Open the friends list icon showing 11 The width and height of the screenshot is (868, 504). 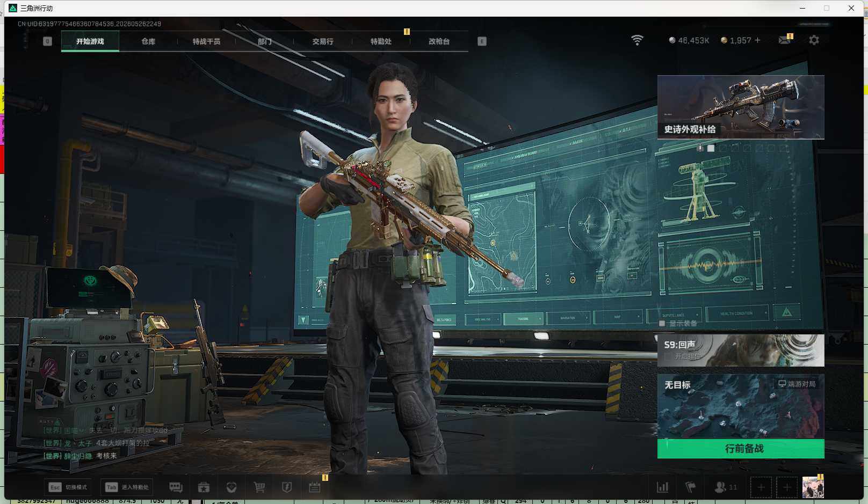point(726,487)
